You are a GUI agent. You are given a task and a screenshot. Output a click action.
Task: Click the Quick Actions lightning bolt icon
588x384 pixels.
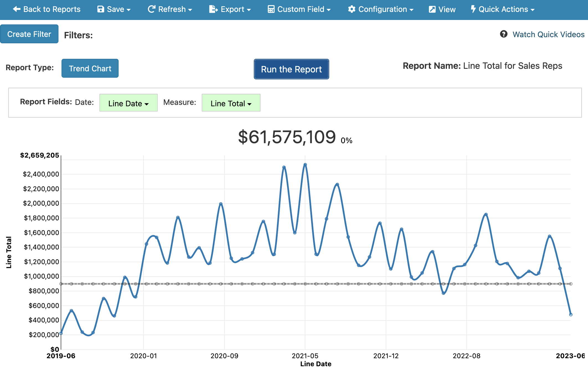(473, 9)
